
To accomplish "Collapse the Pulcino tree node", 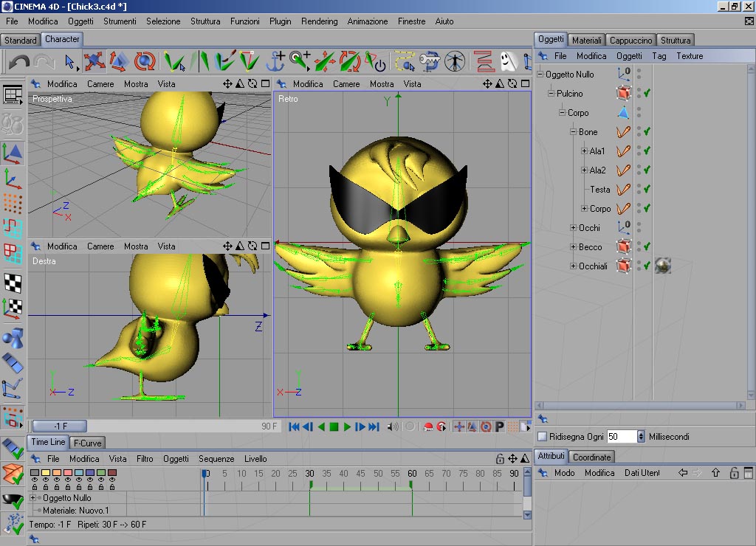I will click(551, 94).
